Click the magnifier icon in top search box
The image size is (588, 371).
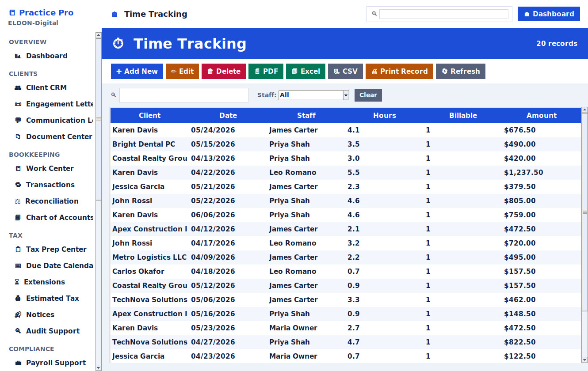click(x=374, y=14)
